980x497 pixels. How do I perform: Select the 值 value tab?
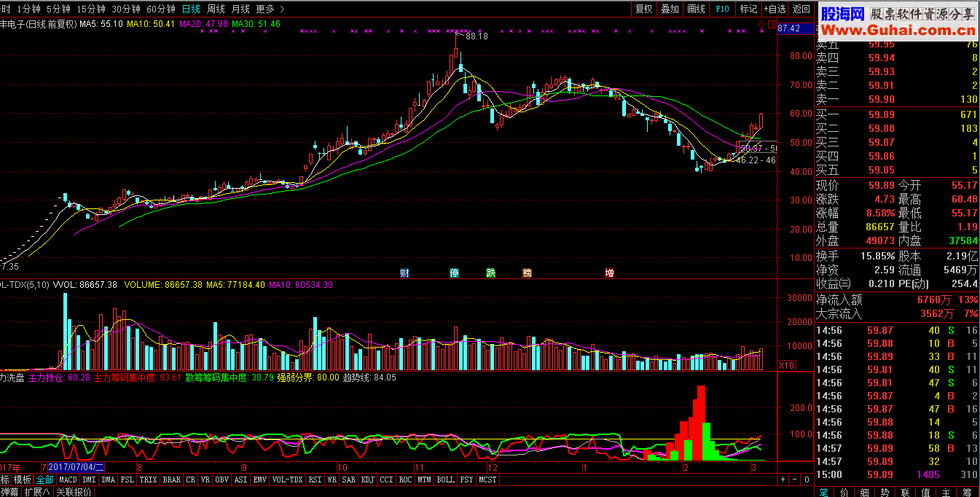tap(926, 491)
